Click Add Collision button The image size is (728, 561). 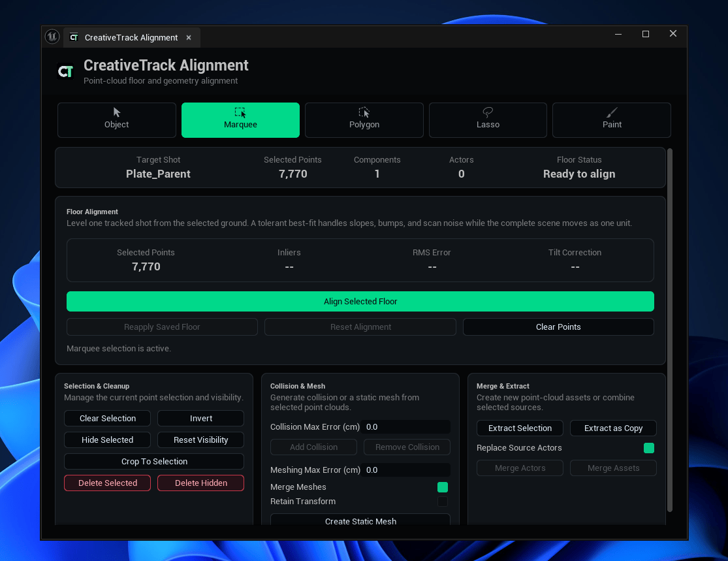[313, 447]
